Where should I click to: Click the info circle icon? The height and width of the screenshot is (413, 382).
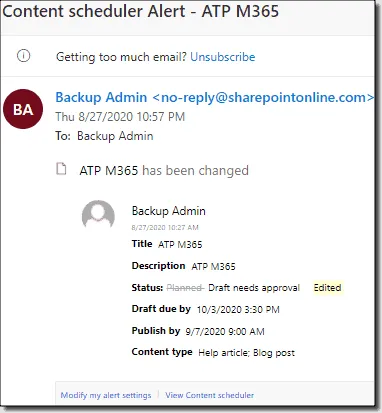click(23, 56)
